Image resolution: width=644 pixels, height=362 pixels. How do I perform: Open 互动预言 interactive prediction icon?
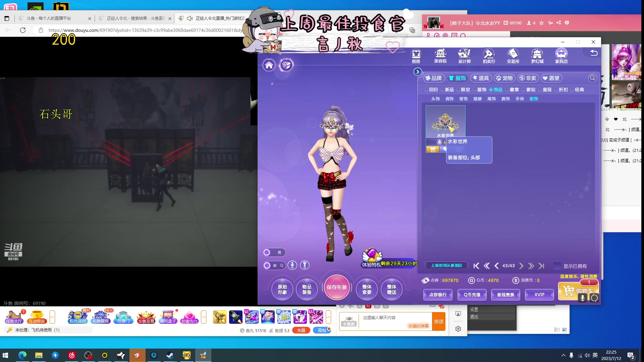coord(37,317)
